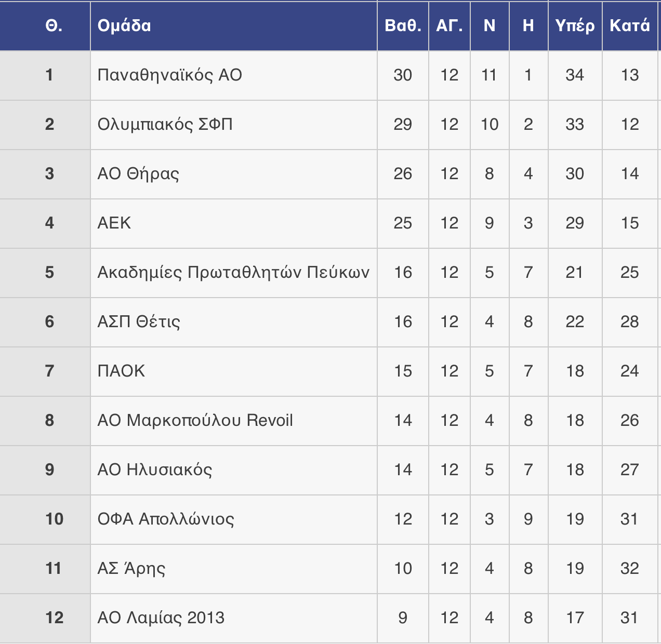Click the Ν wins column header
Viewport: 661px width, 644px height.
490,25
